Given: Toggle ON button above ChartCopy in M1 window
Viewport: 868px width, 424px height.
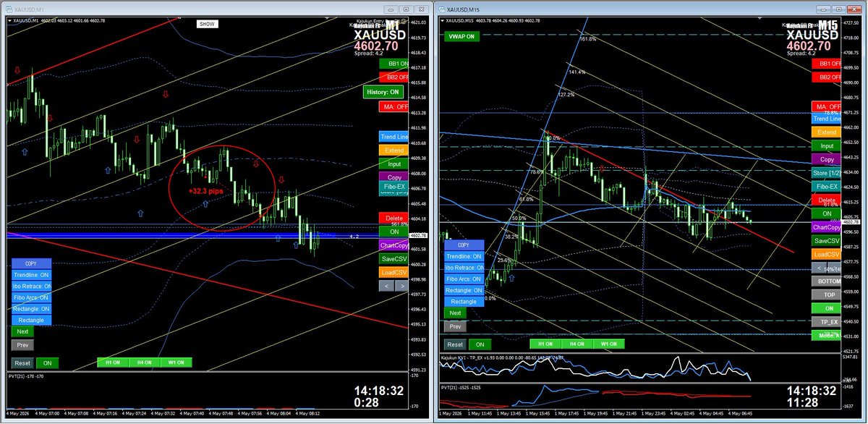Looking at the screenshot, I should pos(393,232).
